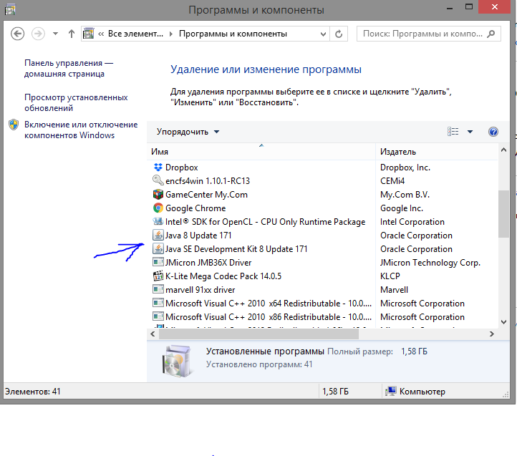Open the Упорядочить menu
Image resolution: width=517 pixels, height=456 pixels.
188,132
